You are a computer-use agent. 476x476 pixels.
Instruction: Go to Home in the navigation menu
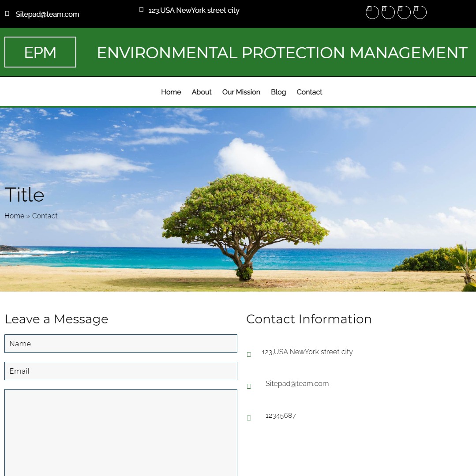171,92
